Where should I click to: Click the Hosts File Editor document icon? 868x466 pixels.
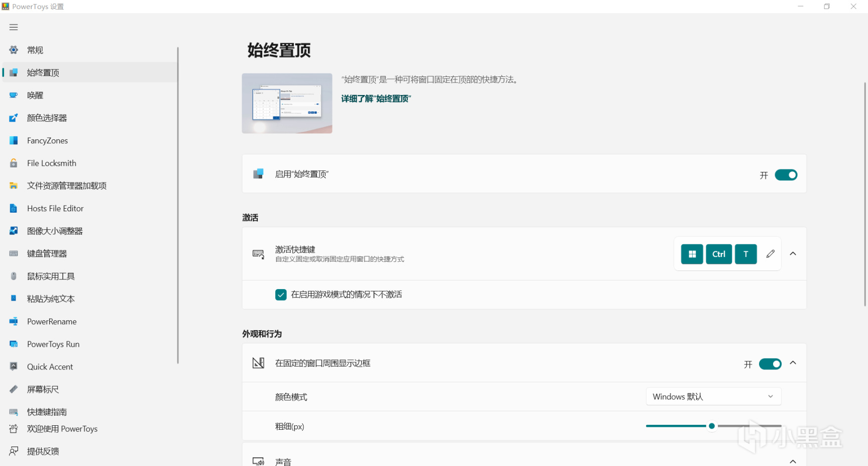(14, 208)
